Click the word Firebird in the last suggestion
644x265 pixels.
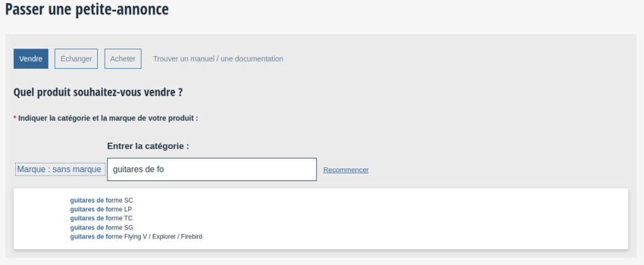tap(190, 237)
